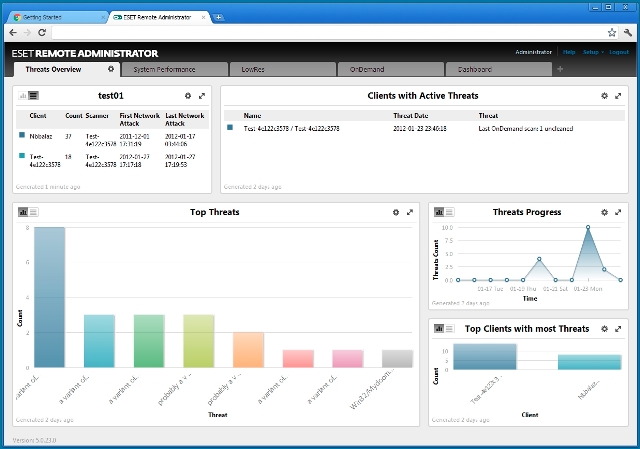Table view toggle in Top Clients panel
The height and width of the screenshot is (449, 640).
(449, 329)
